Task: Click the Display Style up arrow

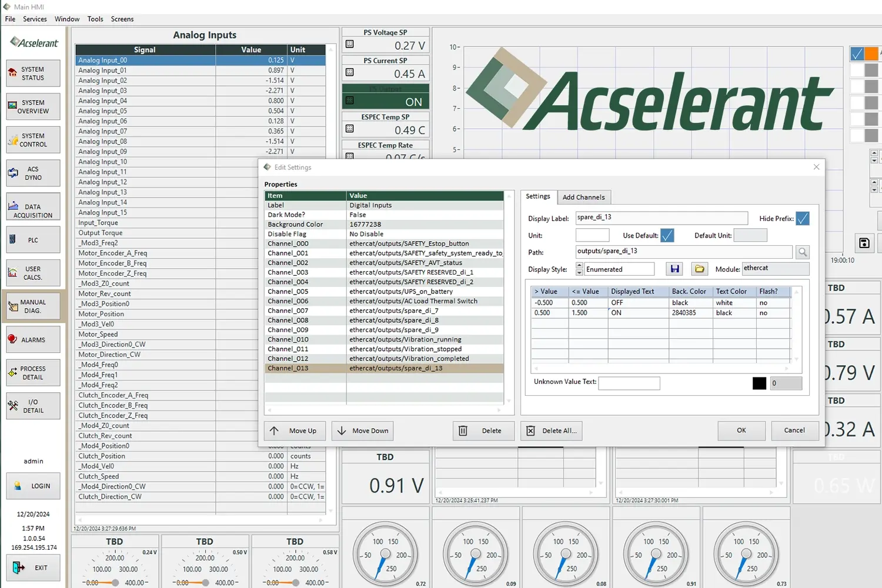Action: pyautogui.click(x=579, y=266)
